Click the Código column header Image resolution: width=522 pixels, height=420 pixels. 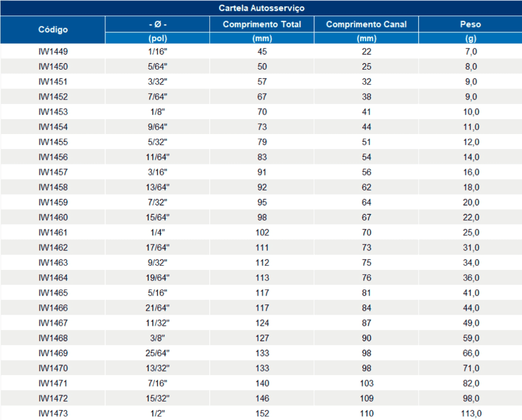click(x=53, y=29)
